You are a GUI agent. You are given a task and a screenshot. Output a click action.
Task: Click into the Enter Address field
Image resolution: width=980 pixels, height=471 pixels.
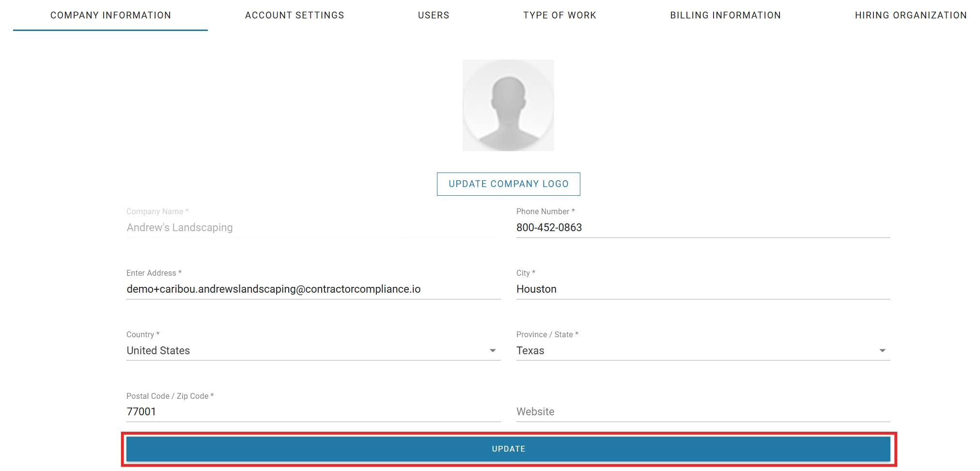pyautogui.click(x=313, y=289)
